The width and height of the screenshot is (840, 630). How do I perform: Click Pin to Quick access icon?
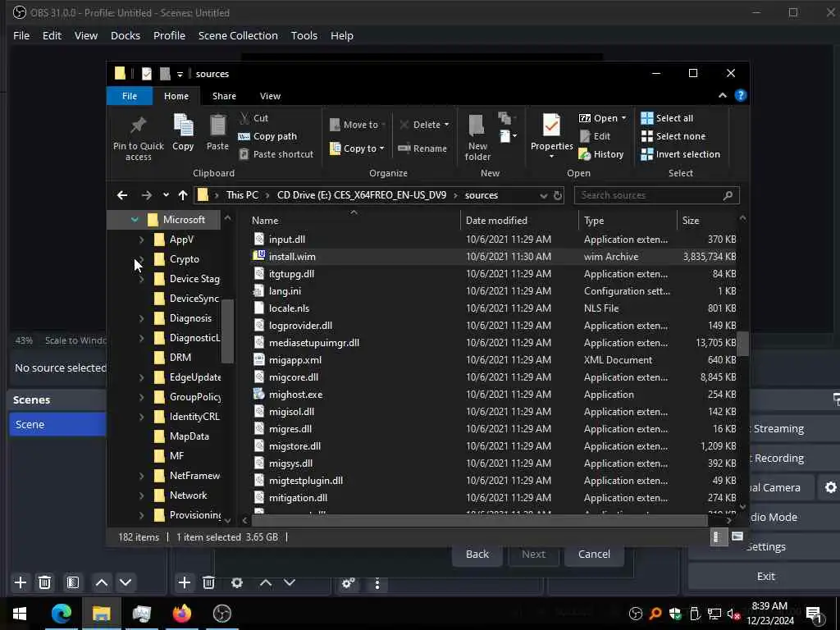pos(138,126)
